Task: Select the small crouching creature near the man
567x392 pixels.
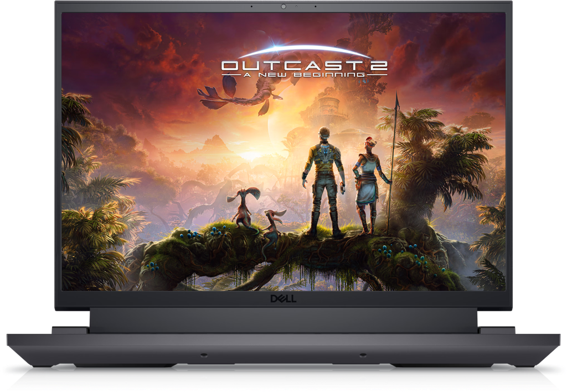Action: pyautogui.click(x=272, y=223)
